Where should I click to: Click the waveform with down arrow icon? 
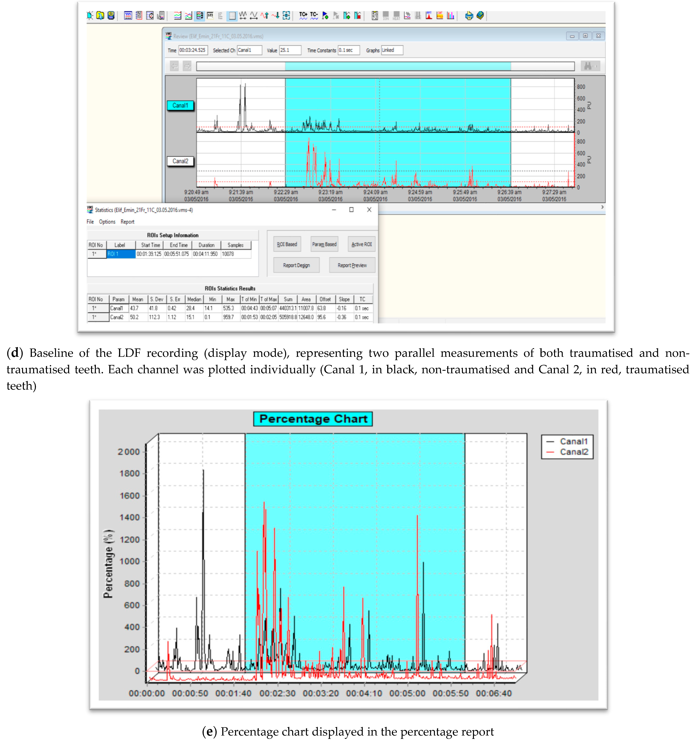(276, 15)
